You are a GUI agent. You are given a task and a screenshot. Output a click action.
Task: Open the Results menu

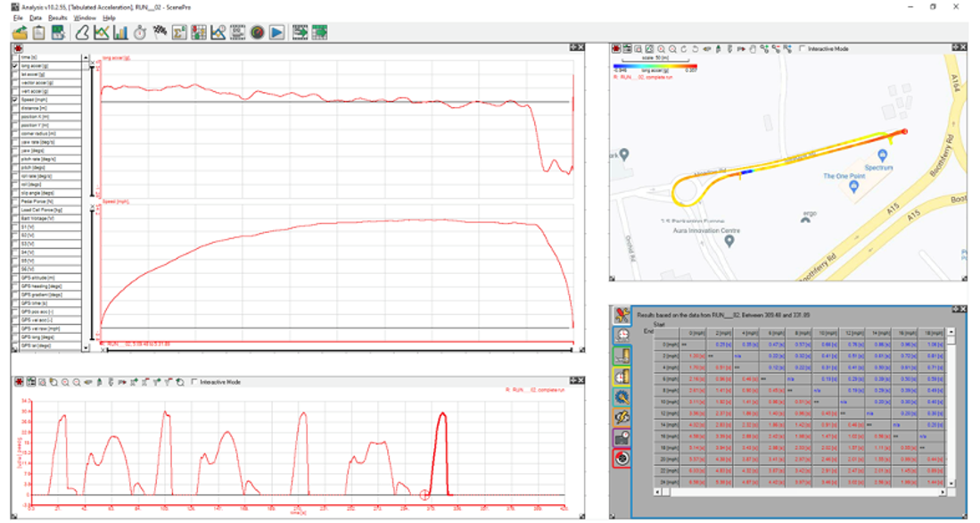pyautogui.click(x=57, y=18)
